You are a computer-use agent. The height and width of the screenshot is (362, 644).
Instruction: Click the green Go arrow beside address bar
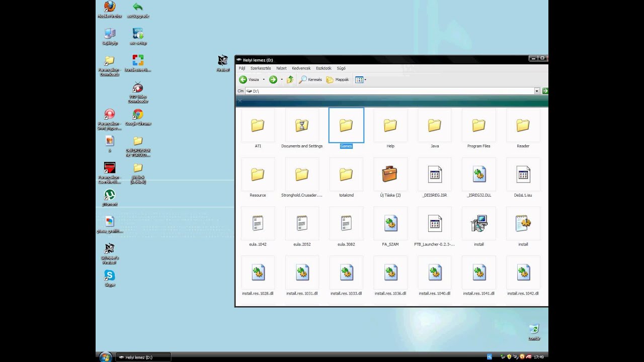(545, 91)
